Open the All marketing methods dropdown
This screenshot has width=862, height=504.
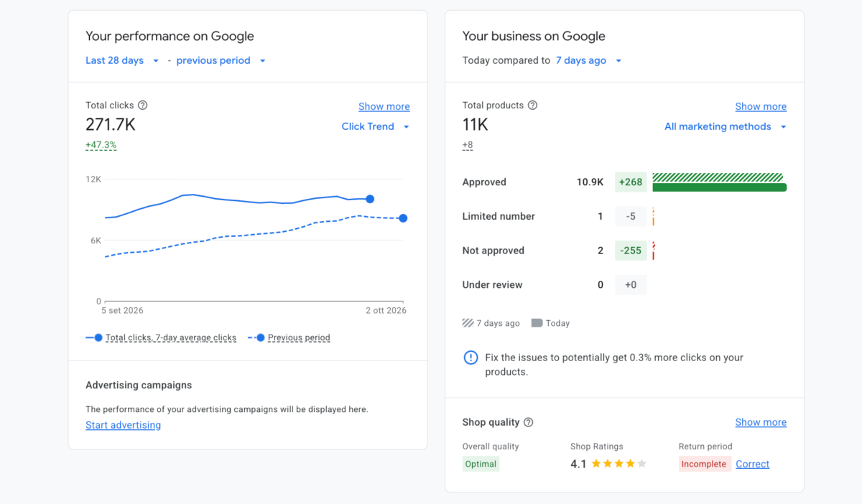[x=726, y=126]
